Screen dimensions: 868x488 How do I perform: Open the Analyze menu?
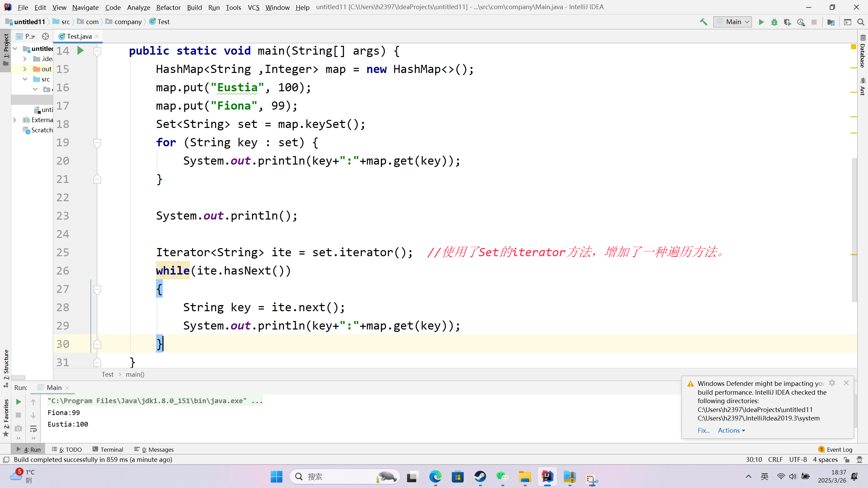point(138,7)
